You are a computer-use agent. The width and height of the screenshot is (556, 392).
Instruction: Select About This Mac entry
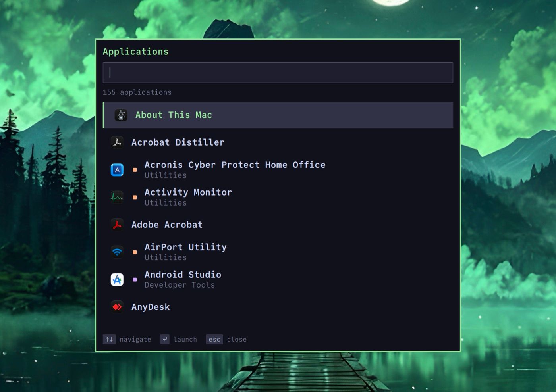278,115
